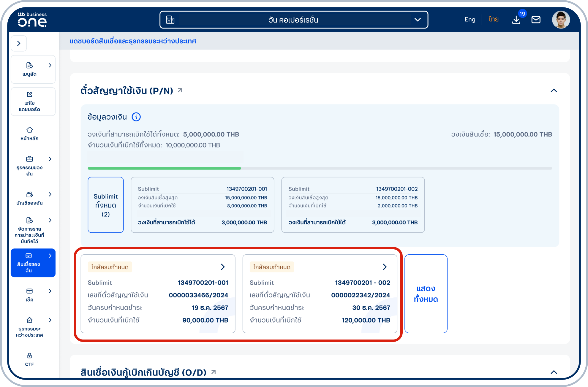588x387 pixels.
Task: Show info tooltip for ข้อมูลวงเงิน
Action: point(136,117)
